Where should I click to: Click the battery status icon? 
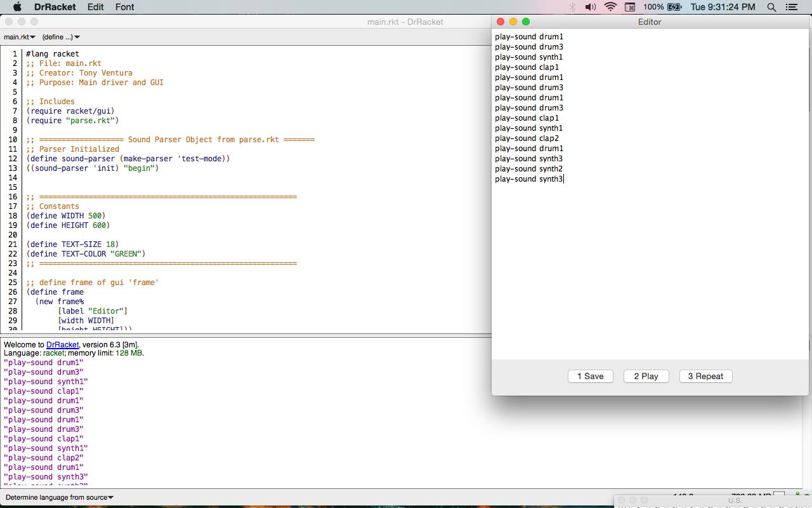[674, 7]
